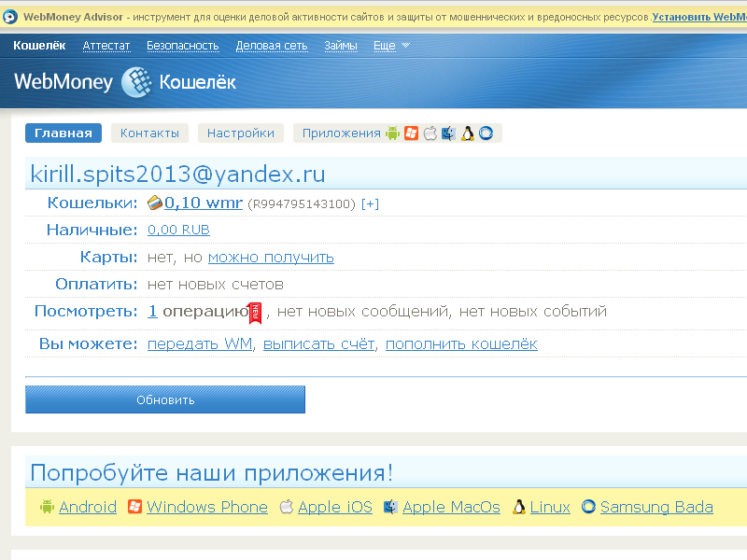Click выписать счёт link
Image resolution: width=747 pixels, height=560 pixels.
318,343
